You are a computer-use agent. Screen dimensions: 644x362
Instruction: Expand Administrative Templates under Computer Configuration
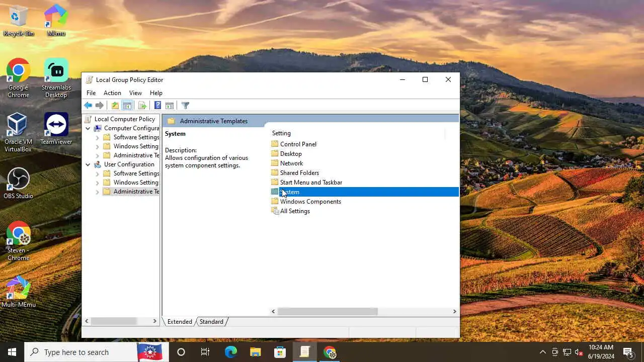point(98,155)
